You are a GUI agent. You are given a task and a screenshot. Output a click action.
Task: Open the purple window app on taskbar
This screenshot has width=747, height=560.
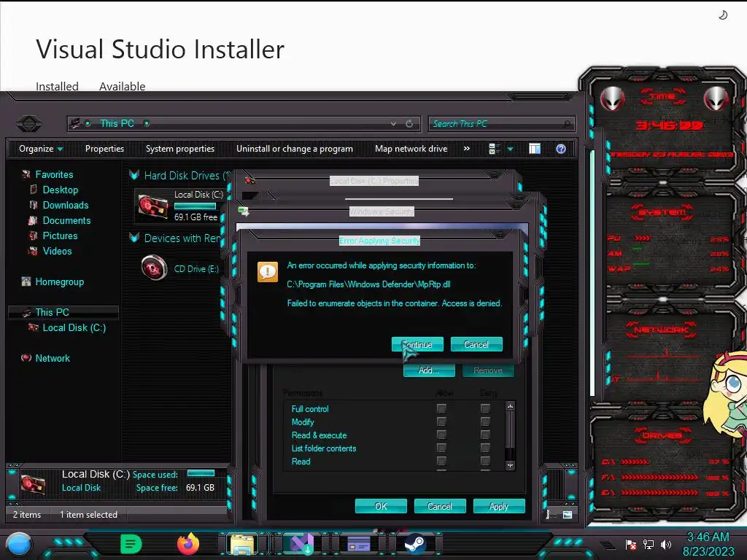pyautogui.click(x=359, y=544)
